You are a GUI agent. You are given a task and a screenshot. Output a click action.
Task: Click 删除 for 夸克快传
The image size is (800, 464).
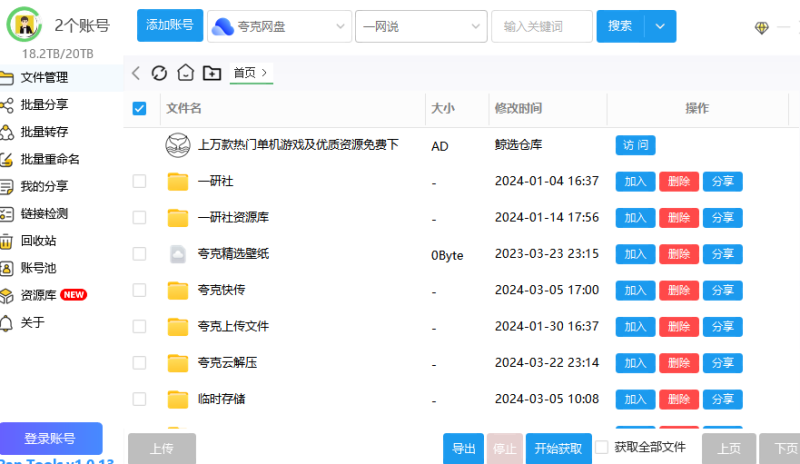pyautogui.click(x=679, y=290)
